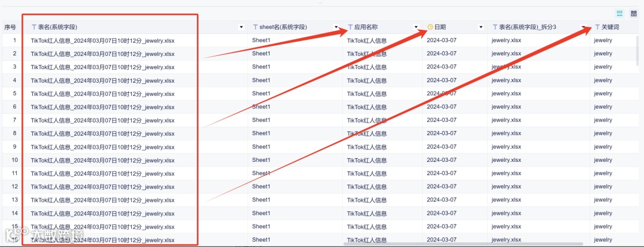Open the 日期 column dropdown arrow
The width and height of the screenshot is (644, 247).
tap(481, 27)
